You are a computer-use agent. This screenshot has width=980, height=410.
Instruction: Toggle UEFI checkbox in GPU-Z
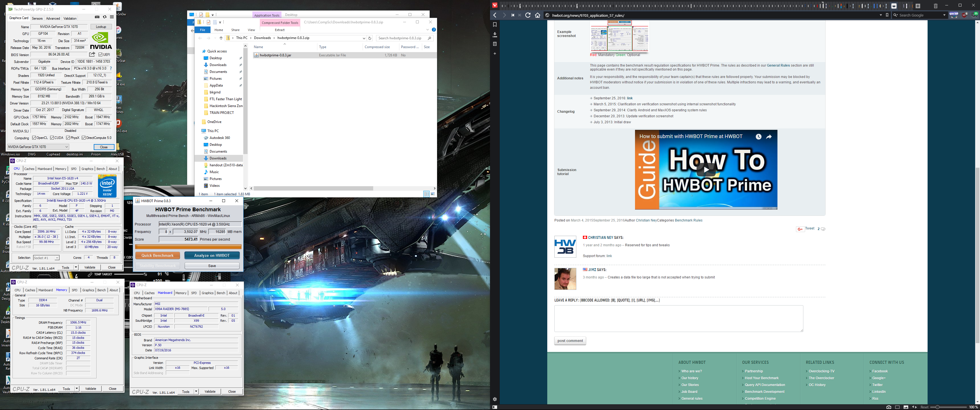pos(101,54)
